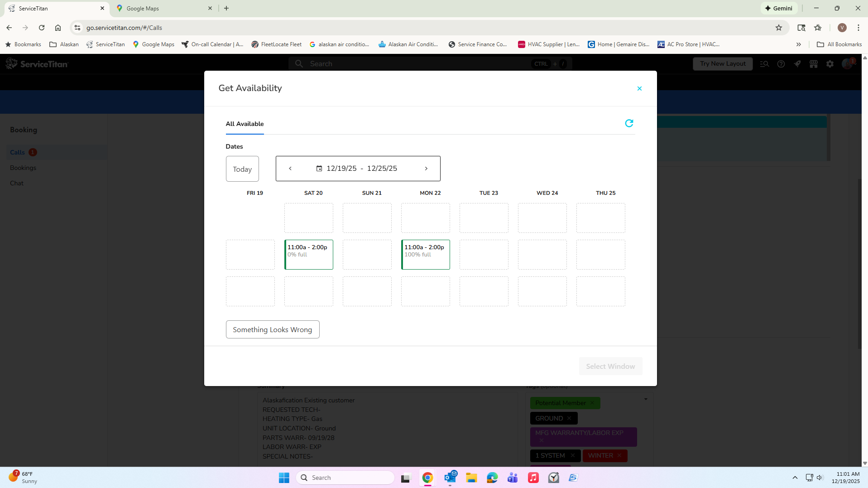The width and height of the screenshot is (868, 488).
Task: Open the rocket launch icon in header
Action: click(797, 64)
